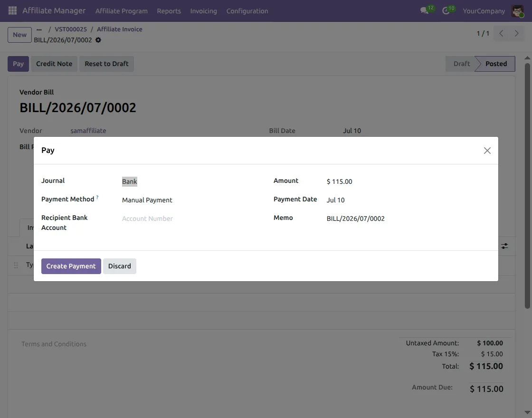Open the Reports menu
The width and height of the screenshot is (532, 418).
[x=169, y=11]
